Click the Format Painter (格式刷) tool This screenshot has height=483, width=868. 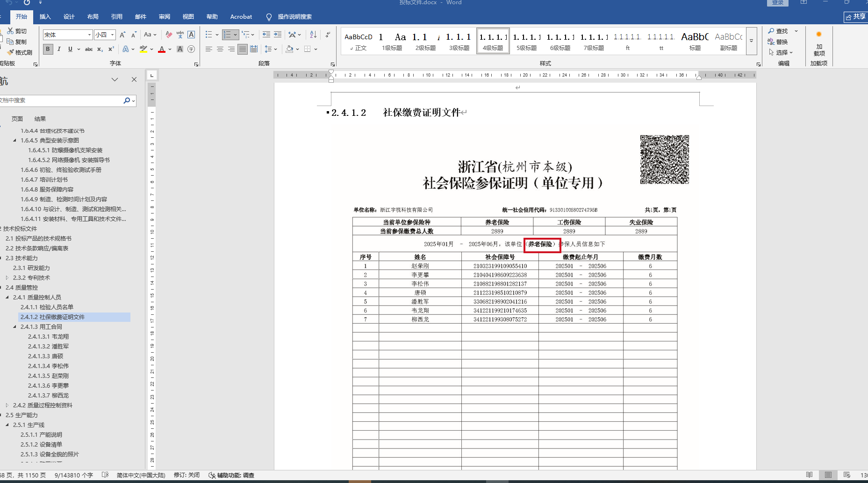20,52
